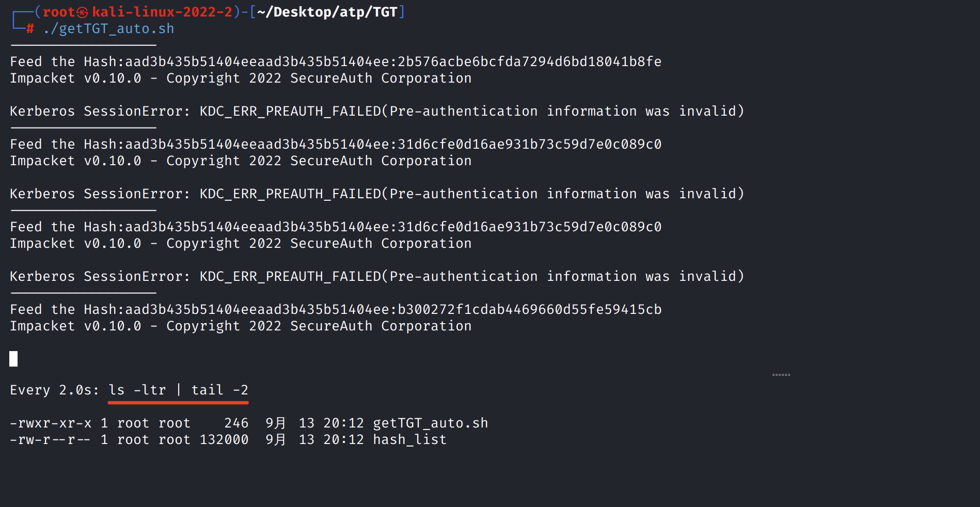Screen dimensions: 980x507
Task: Click the root username in the prompt
Action: [59, 12]
